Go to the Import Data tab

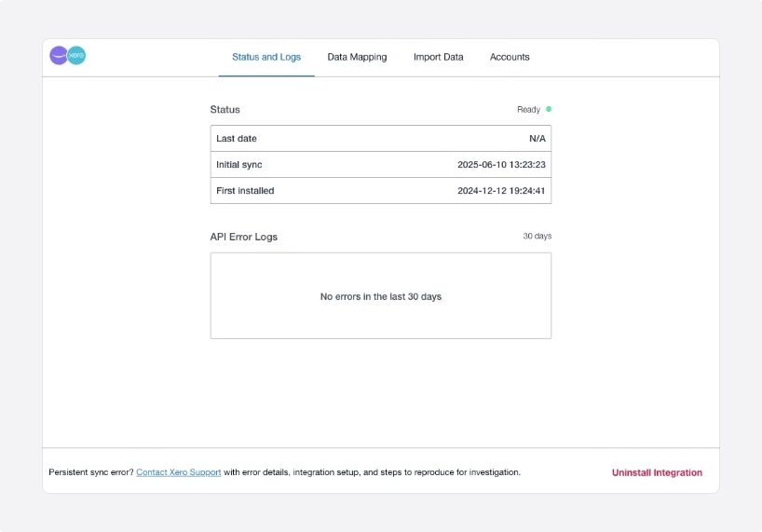[x=438, y=57]
